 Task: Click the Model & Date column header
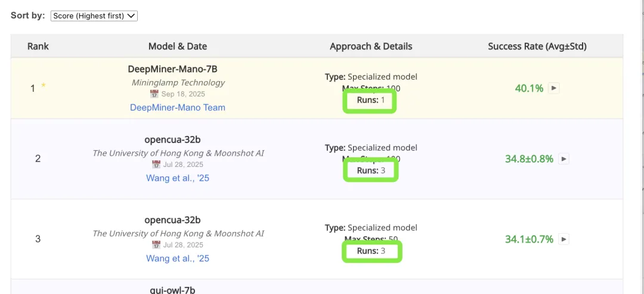coord(178,46)
